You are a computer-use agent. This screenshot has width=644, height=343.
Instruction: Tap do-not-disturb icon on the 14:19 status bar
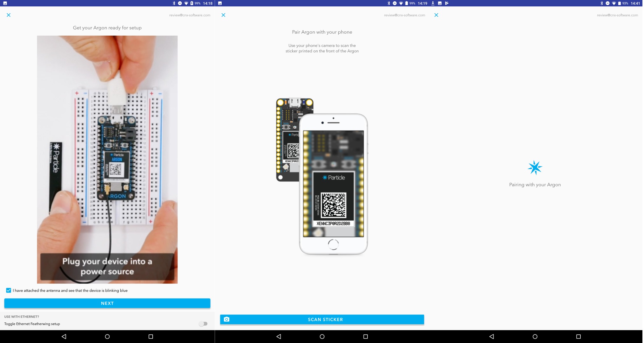(395, 3)
